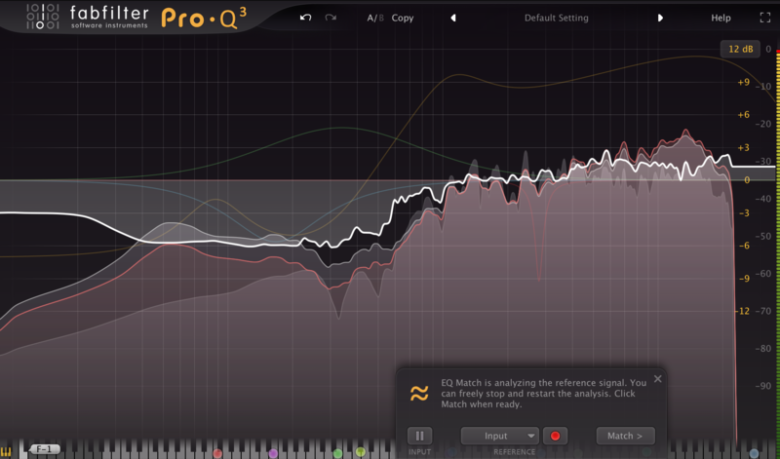Click the EQ Match wave icon
The image size is (780, 459).
[419, 393]
